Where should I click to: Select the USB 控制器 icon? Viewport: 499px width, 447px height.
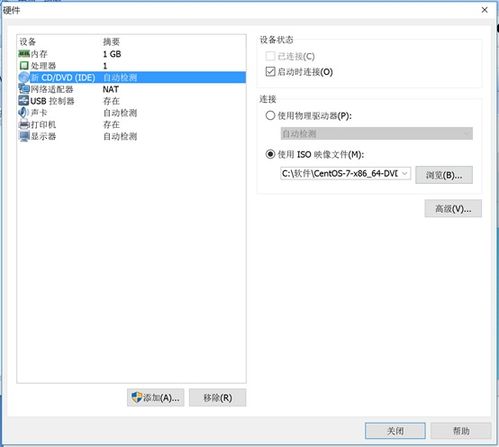click(x=24, y=101)
